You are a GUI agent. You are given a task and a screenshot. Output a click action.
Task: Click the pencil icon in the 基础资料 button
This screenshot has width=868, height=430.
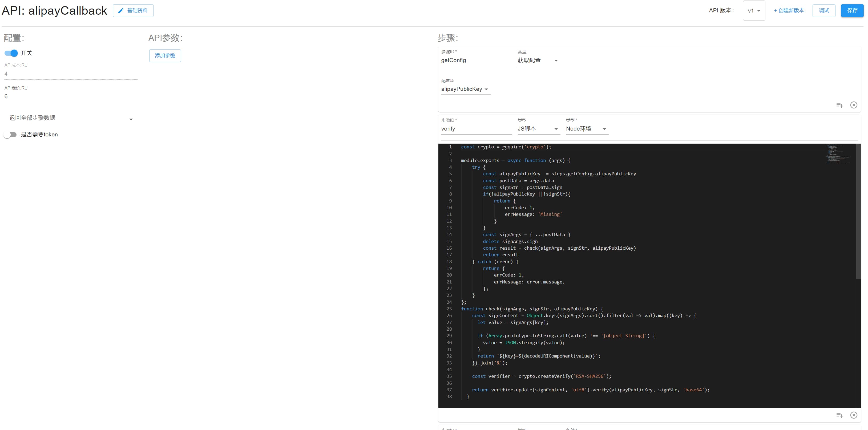click(x=121, y=11)
